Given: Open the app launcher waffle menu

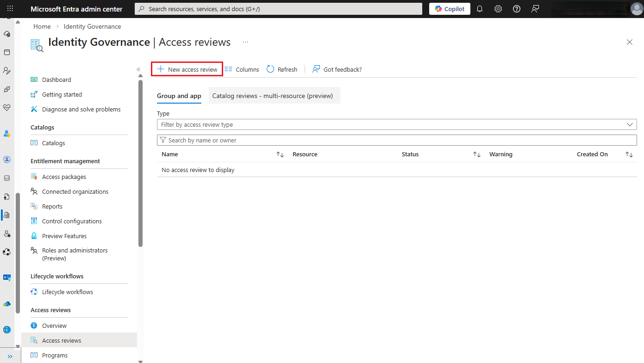Looking at the screenshot, I should coord(11,9).
